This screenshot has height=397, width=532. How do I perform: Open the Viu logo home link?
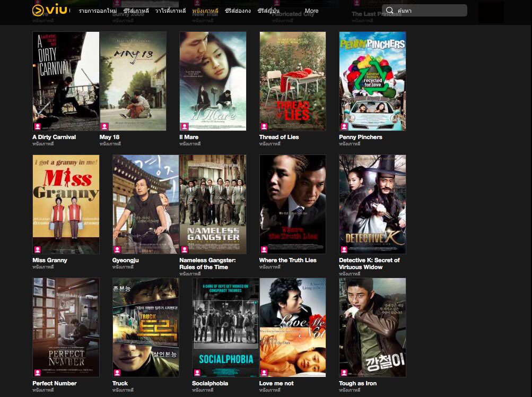click(49, 10)
